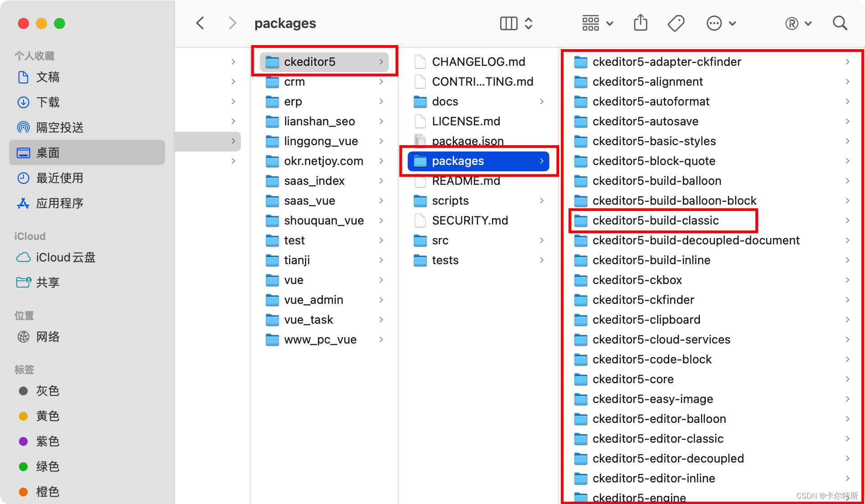Select the 灰色 tag
This screenshot has height=504, width=865.
[x=87, y=391]
